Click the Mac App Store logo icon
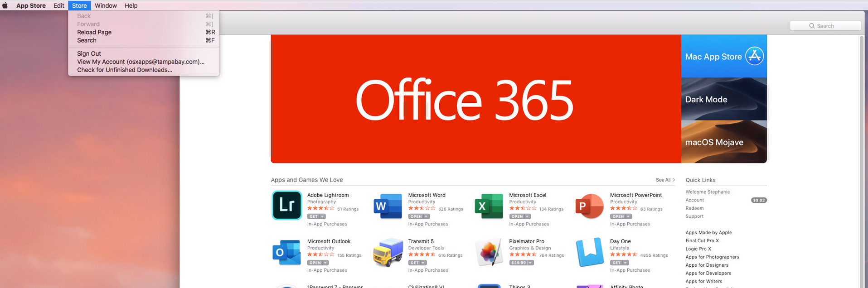 coord(755,56)
